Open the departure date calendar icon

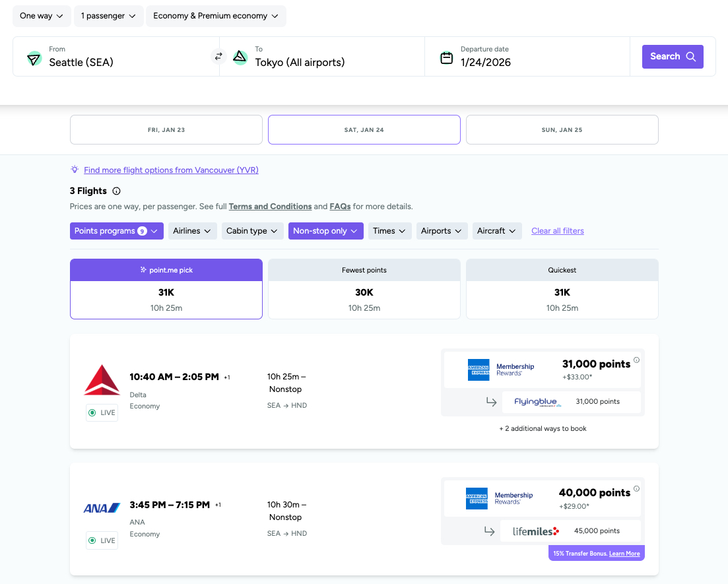click(446, 57)
